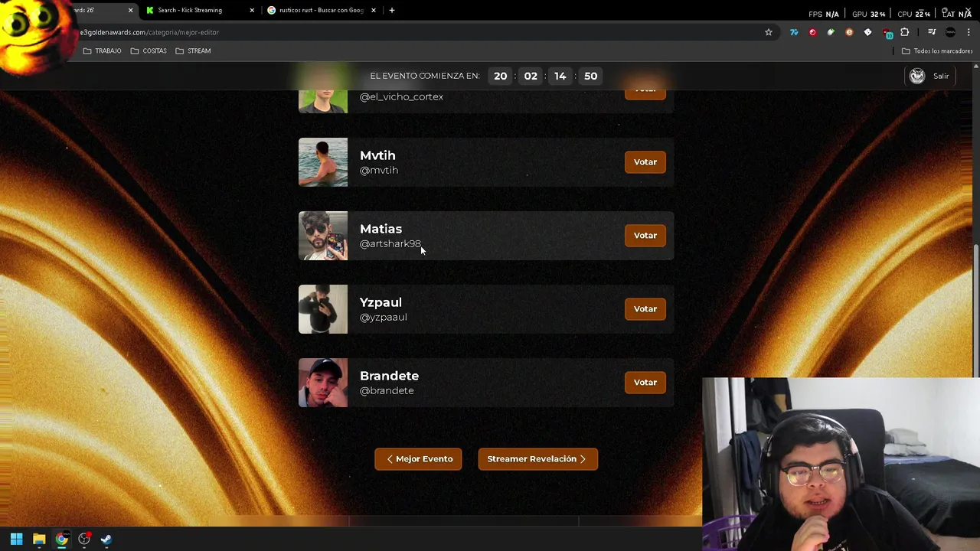Vote for Matias @artshark98

point(645,235)
